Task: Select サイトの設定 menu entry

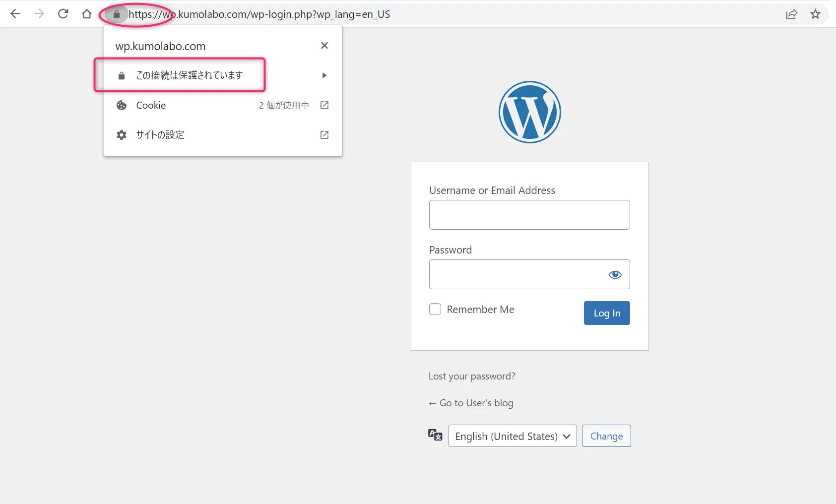Action: (x=160, y=134)
